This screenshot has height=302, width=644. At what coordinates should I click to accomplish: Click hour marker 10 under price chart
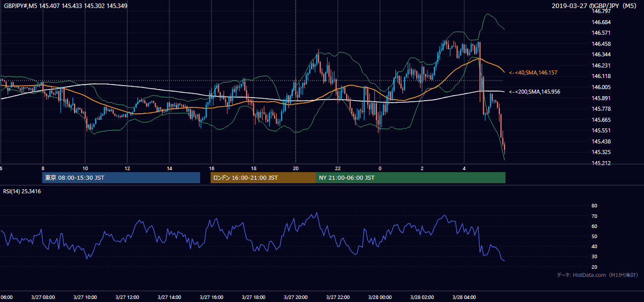(x=85, y=168)
